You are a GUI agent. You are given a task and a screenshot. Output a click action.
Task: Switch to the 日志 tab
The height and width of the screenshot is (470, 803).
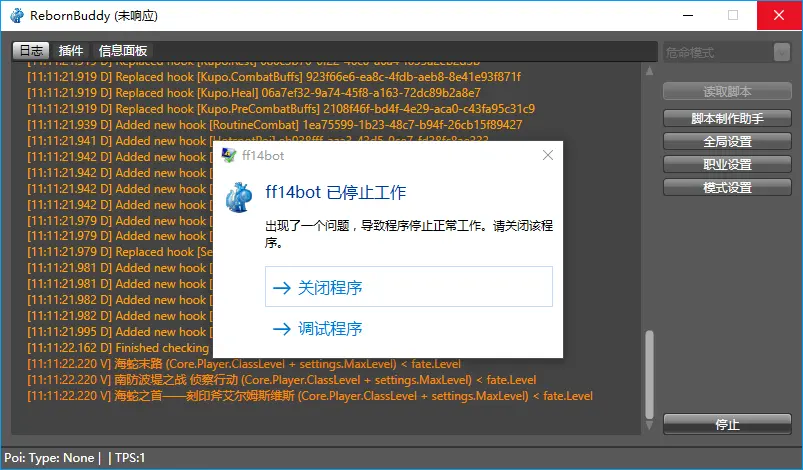click(x=31, y=51)
